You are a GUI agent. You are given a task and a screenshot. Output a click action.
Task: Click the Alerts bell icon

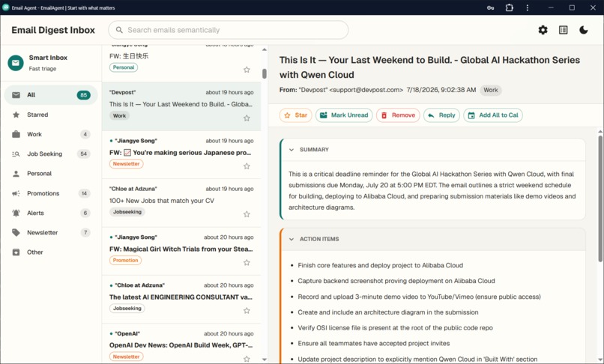point(16,213)
